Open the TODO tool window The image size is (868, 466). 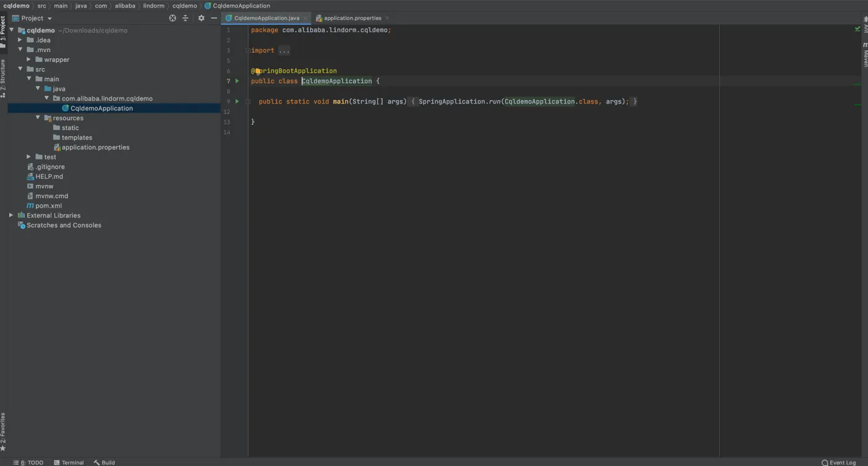pyautogui.click(x=29, y=462)
